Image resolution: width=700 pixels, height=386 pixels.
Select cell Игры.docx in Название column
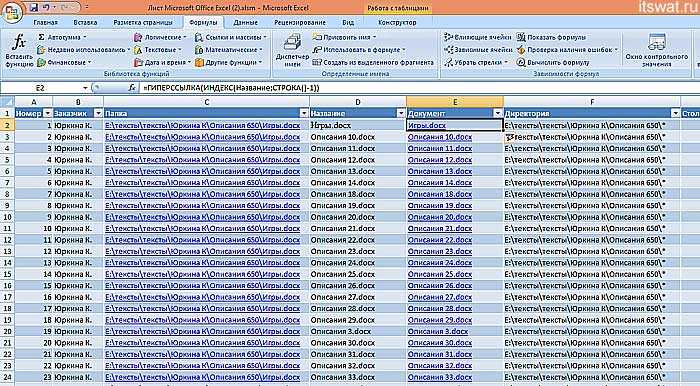pos(358,125)
